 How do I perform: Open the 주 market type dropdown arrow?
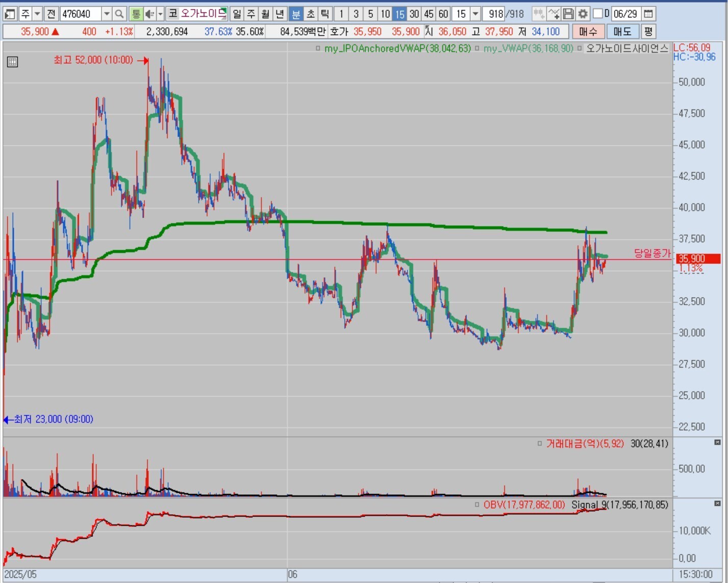pos(37,14)
